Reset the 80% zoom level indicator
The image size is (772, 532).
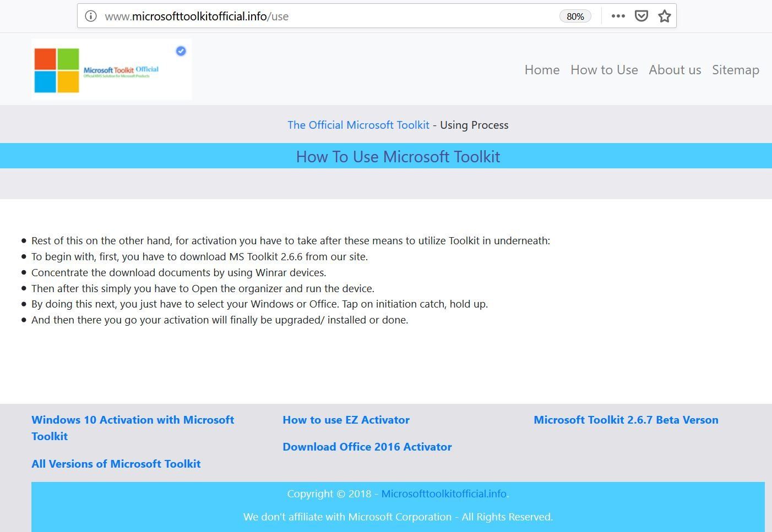point(575,17)
